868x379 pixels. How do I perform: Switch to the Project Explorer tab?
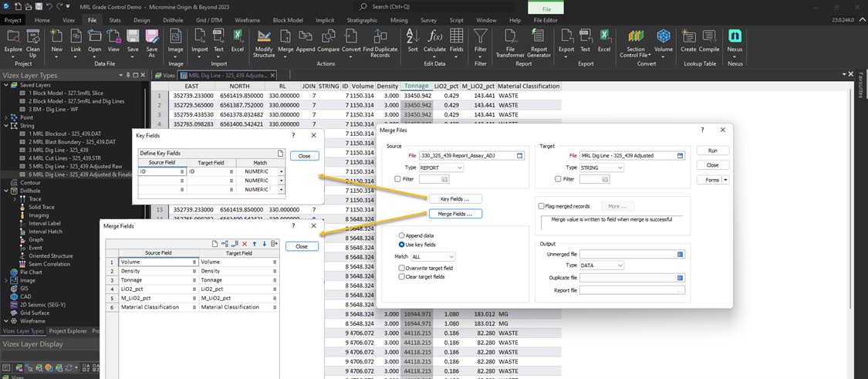point(69,330)
